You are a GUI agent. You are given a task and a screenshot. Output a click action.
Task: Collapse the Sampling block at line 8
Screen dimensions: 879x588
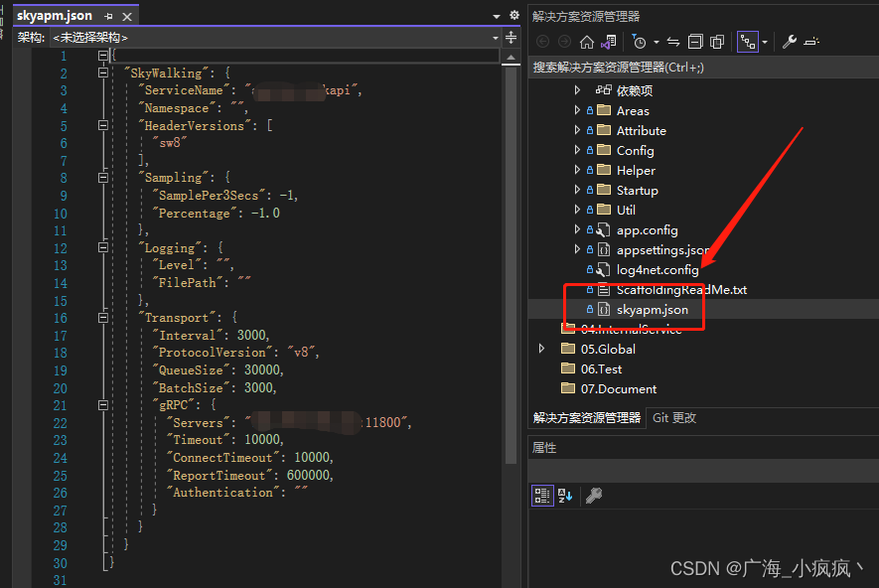coord(103,178)
